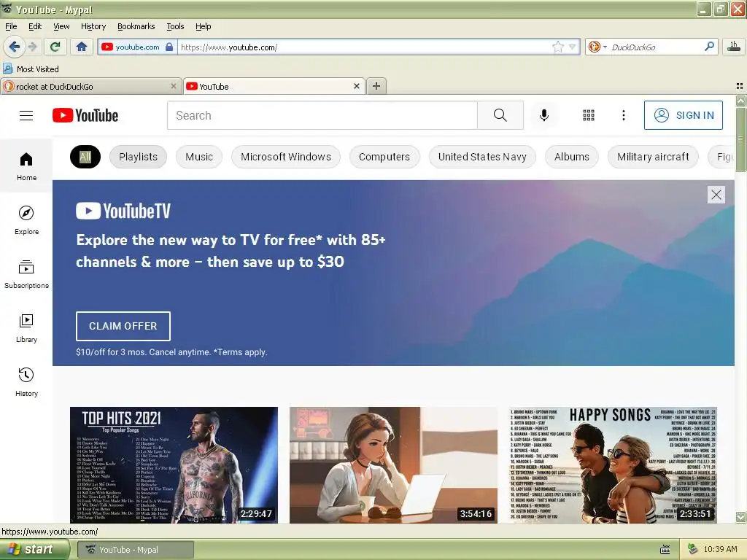Open the Edit menu
This screenshot has width=747, height=560.
tap(35, 26)
